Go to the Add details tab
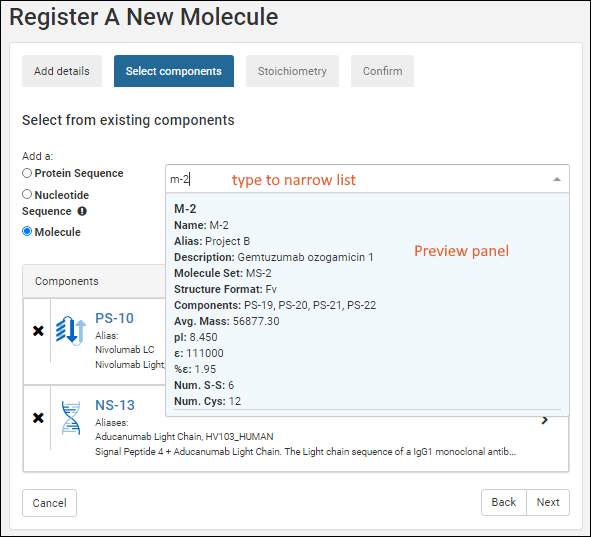This screenshot has width=591, height=537. pyautogui.click(x=62, y=71)
